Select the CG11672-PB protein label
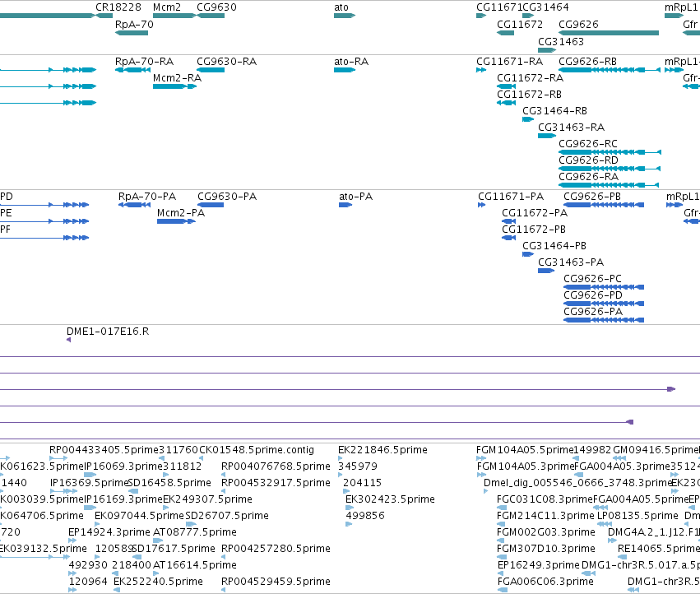This screenshot has height=594, width=700. click(534, 230)
